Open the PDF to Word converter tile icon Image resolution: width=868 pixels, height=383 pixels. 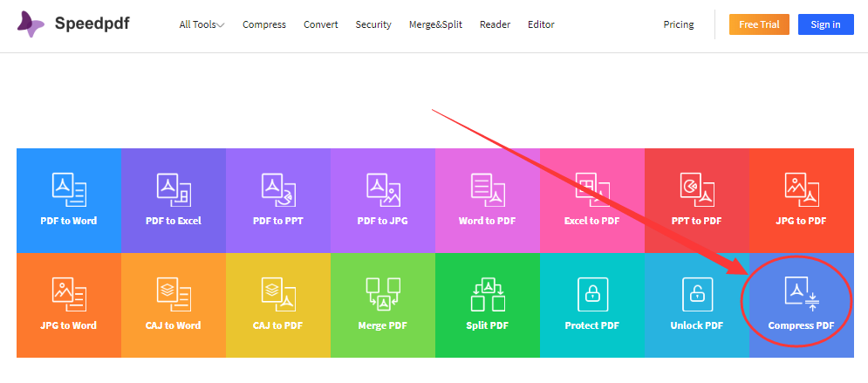69,189
